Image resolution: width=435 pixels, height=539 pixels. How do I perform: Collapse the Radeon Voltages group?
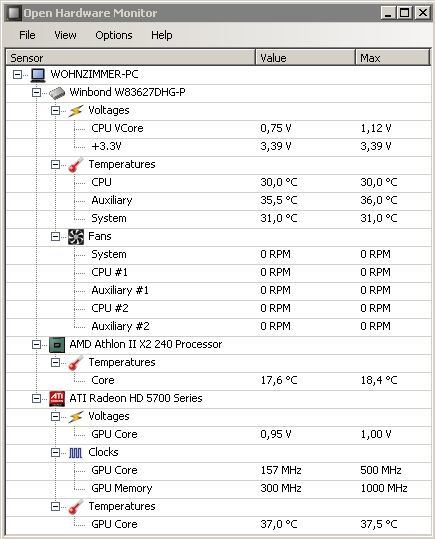pyautogui.click(x=55, y=417)
